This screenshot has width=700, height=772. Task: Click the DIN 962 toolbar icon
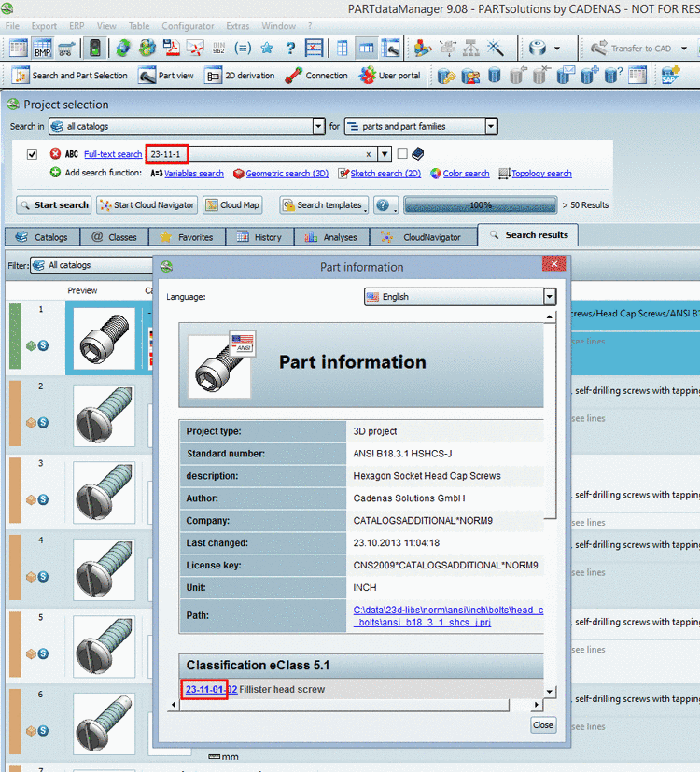pos(218,49)
